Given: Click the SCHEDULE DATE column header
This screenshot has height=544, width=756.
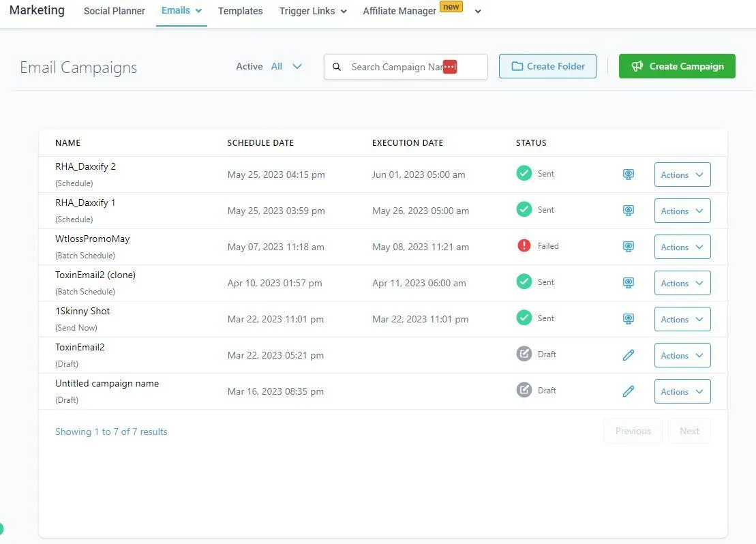Looking at the screenshot, I should coord(260,142).
